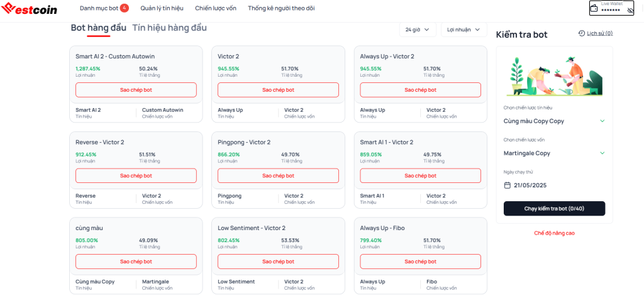Click the 799.40% profit value
Viewport: 644px width, 298px height.
tap(371, 240)
